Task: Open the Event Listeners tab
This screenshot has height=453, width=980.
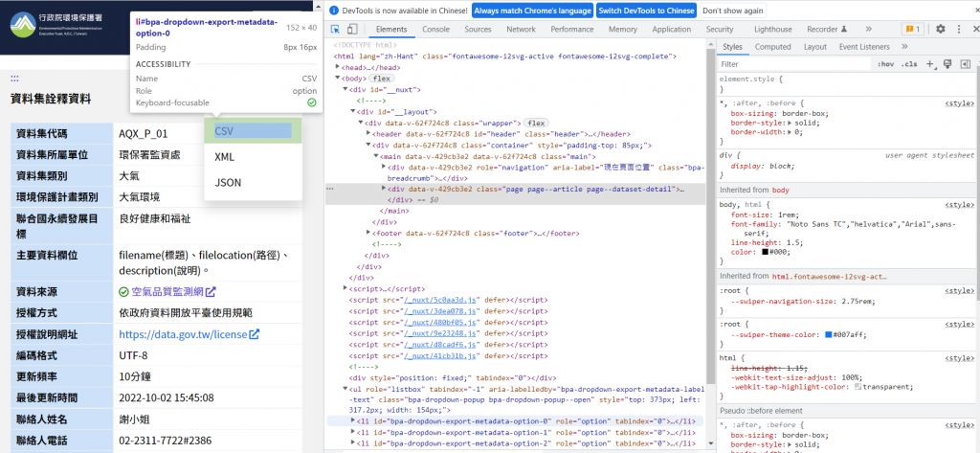Action: click(x=864, y=47)
